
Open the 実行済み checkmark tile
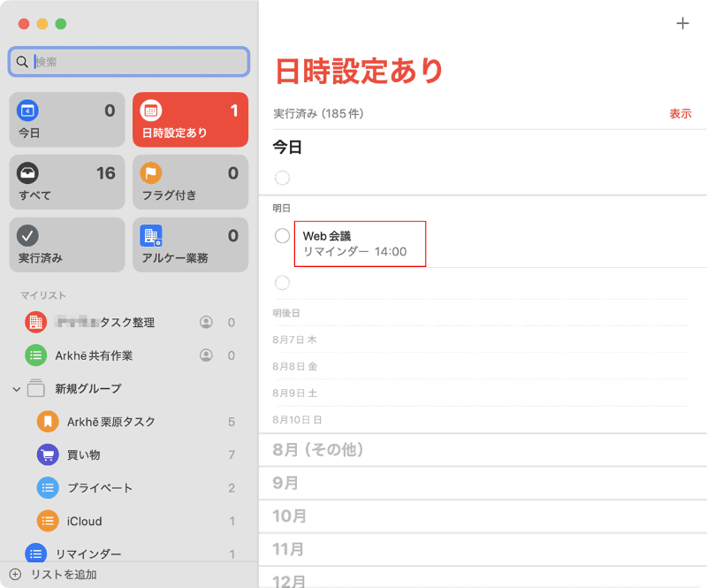67,245
